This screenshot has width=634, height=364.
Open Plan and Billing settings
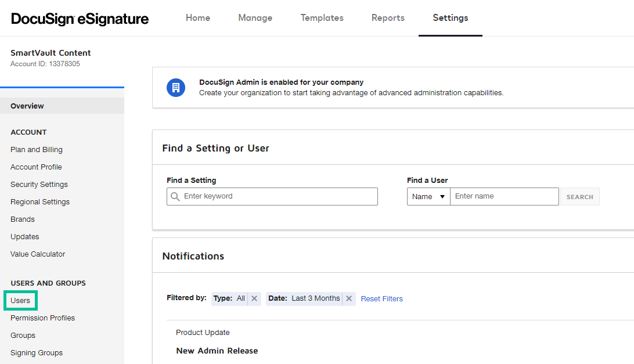(36, 150)
